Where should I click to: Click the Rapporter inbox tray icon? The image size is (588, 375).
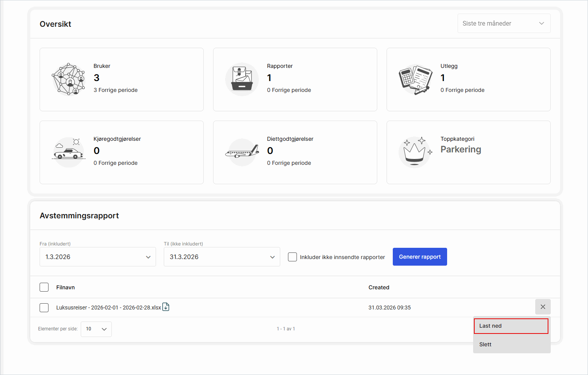[242, 79]
